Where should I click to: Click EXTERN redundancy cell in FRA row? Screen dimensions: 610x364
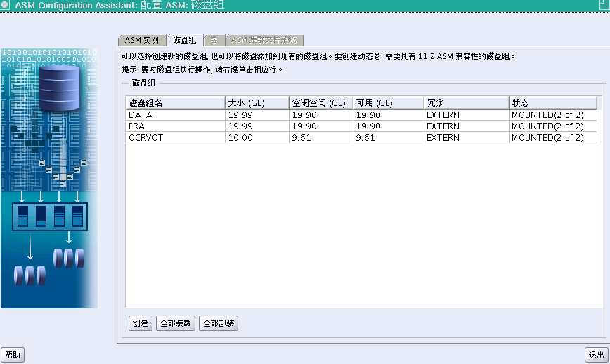click(x=467, y=126)
